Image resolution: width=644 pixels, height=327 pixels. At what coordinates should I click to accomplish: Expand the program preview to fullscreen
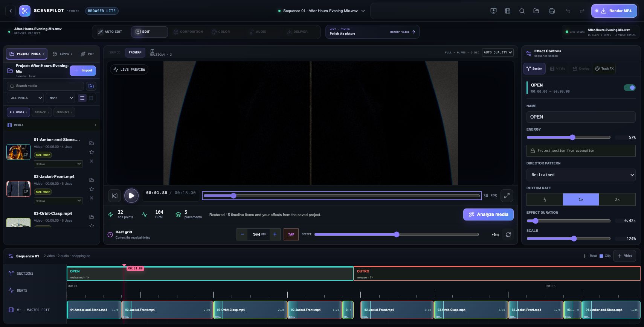507,196
